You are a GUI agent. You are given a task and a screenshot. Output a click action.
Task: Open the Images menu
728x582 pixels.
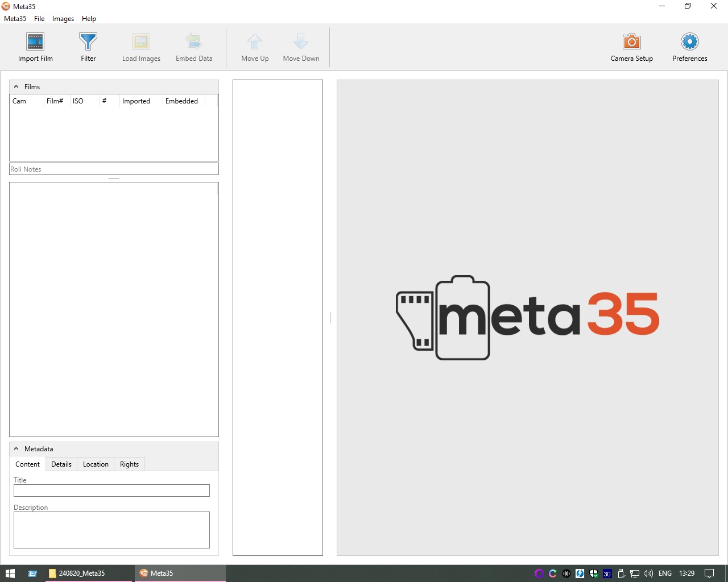(x=63, y=19)
